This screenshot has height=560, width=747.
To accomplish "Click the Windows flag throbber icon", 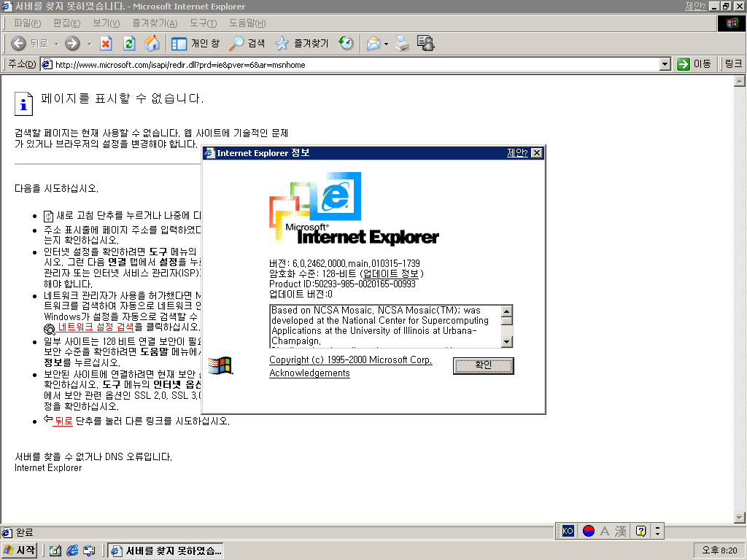I will coord(731,23).
